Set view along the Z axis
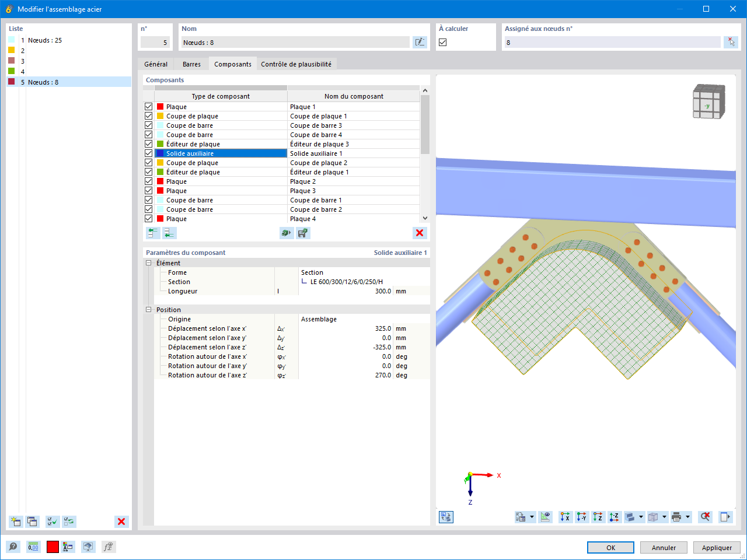This screenshot has height=560, width=747. [598, 517]
